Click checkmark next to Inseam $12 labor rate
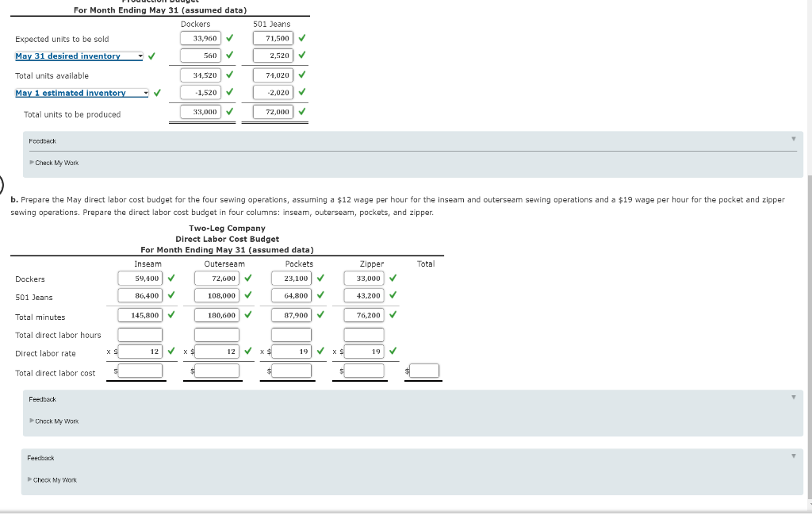This screenshot has width=812, height=523. [170, 350]
